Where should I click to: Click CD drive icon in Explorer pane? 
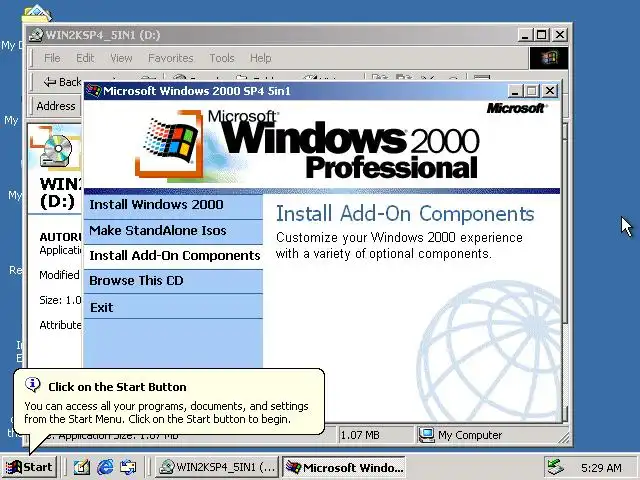point(56,150)
